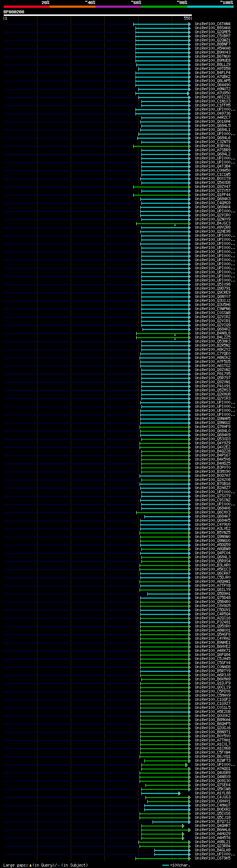The height and width of the screenshot is (868, 237).
Task: Select hit label UniRef100_A5AKA8
Action: [213, 48]
